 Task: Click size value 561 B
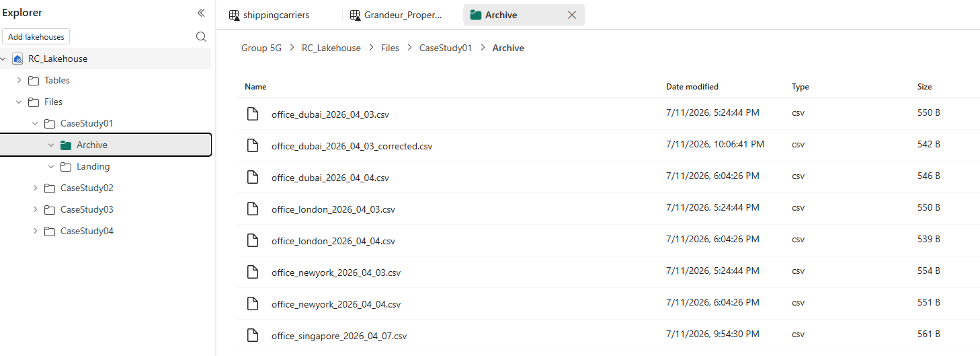[x=929, y=334]
